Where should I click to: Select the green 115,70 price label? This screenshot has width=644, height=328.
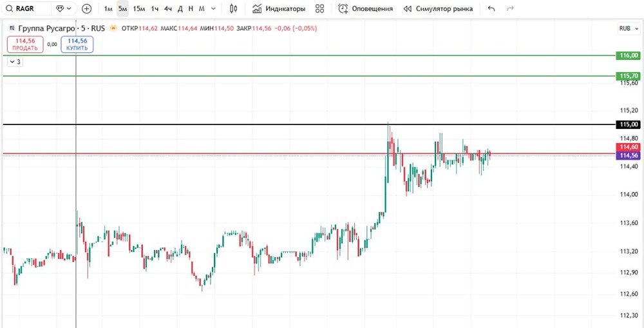click(629, 75)
